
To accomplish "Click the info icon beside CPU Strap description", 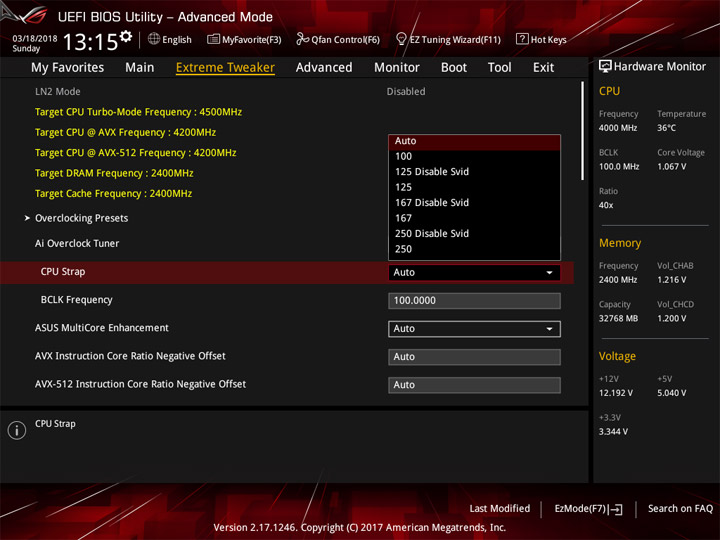I will point(17,430).
